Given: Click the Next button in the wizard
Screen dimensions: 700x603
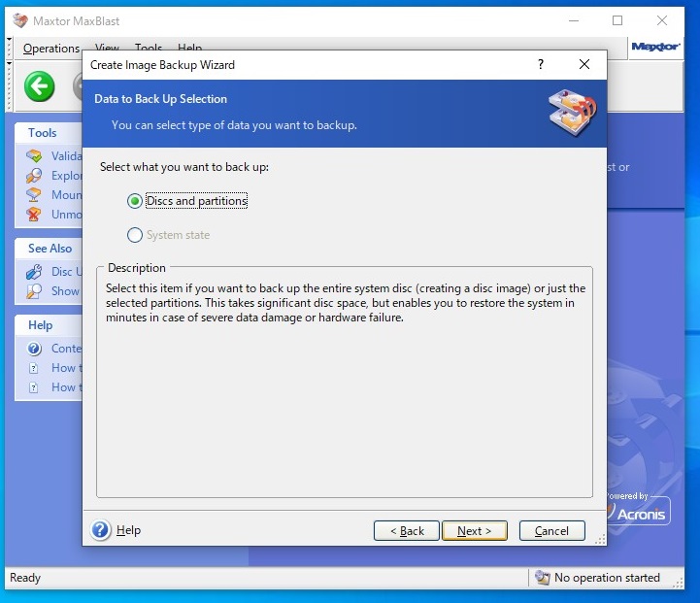Looking at the screenshot, I should [474, 531].
